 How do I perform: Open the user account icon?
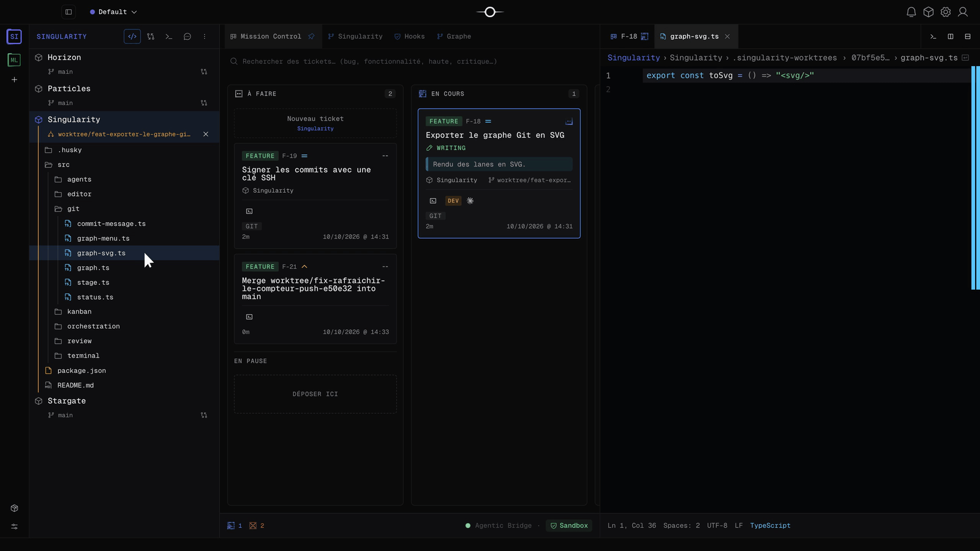click(963, 12)
